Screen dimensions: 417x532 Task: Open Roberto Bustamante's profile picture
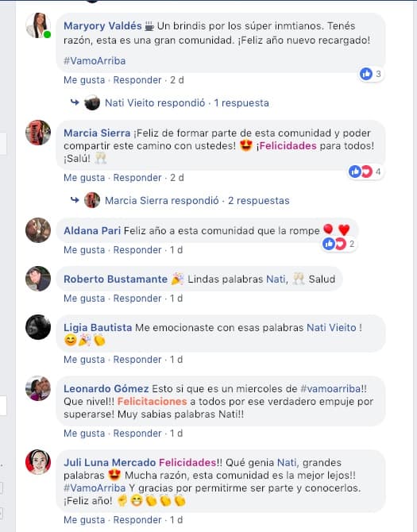click(38, 279)
